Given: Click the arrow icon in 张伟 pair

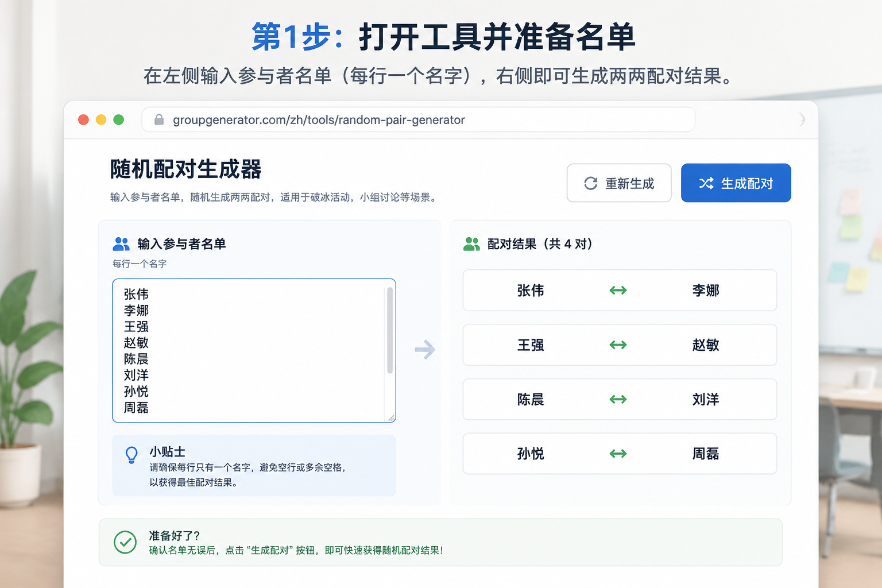Looking at the screenshot, I should (618, 291).
